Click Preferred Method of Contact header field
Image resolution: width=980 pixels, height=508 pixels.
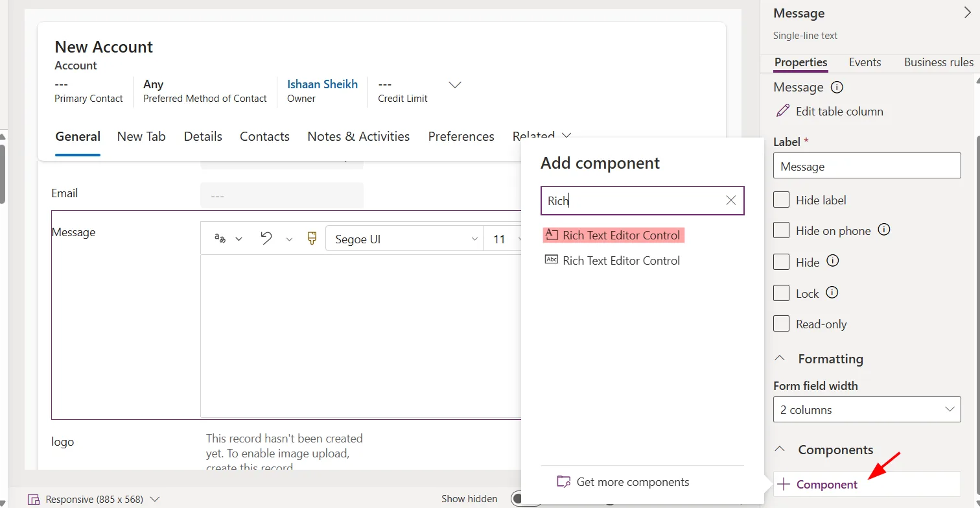[x=205, y=91]
